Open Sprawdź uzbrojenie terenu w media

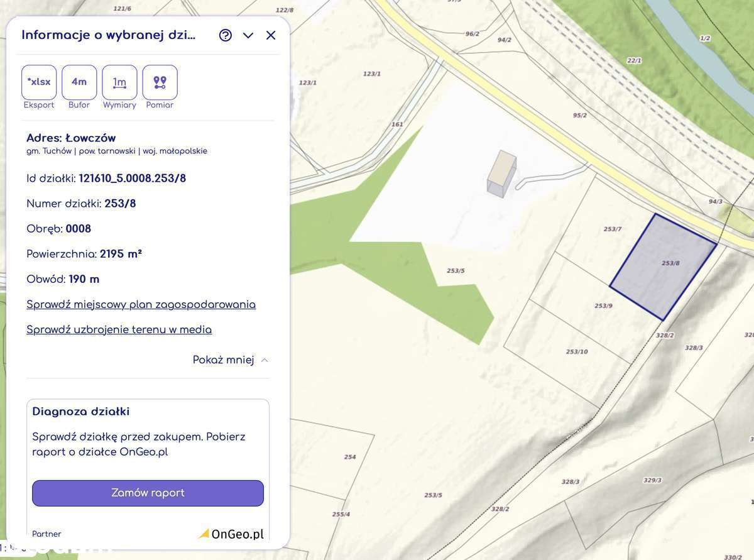coord(119,330)
